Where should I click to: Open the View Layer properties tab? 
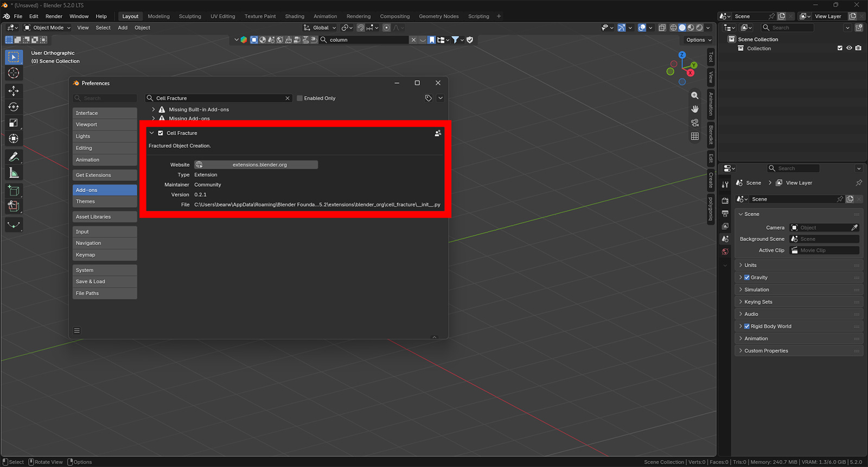tap(725, 226)
